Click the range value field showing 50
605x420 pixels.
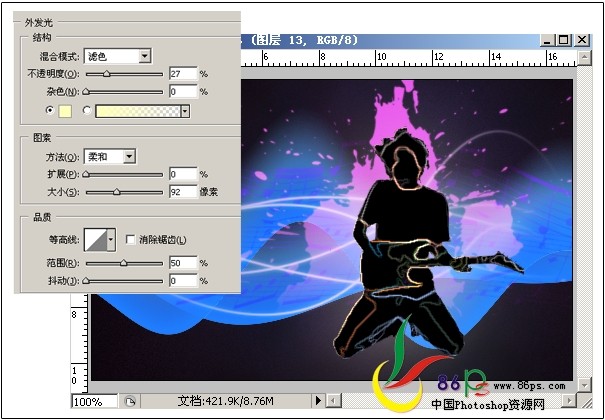point(183,263)
